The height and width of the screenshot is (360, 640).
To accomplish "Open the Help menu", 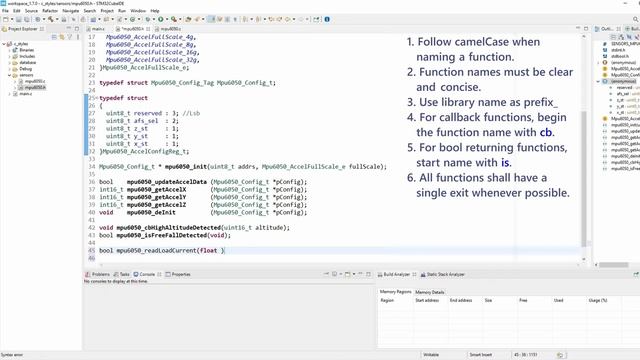I will 155,11.
